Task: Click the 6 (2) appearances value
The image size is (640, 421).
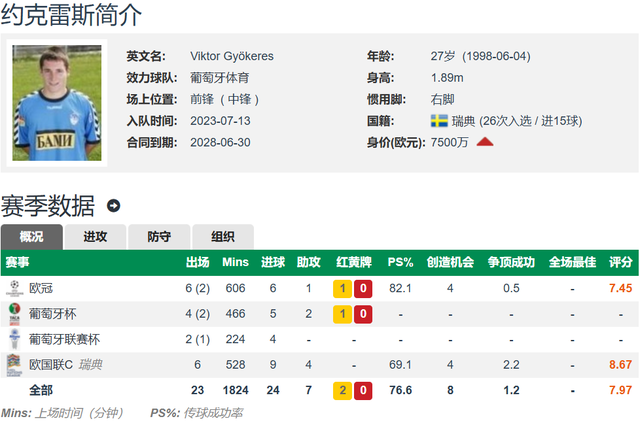Action: [x=198, y=288]
